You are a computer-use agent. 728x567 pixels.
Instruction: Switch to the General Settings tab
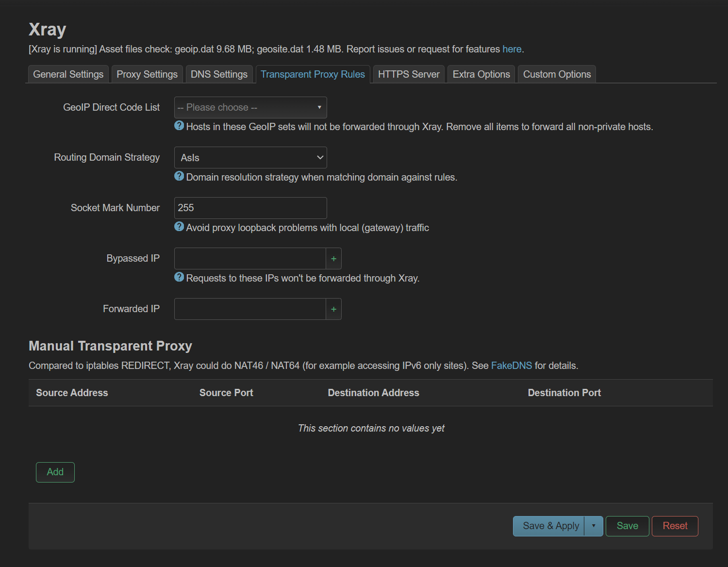(68, 74)
